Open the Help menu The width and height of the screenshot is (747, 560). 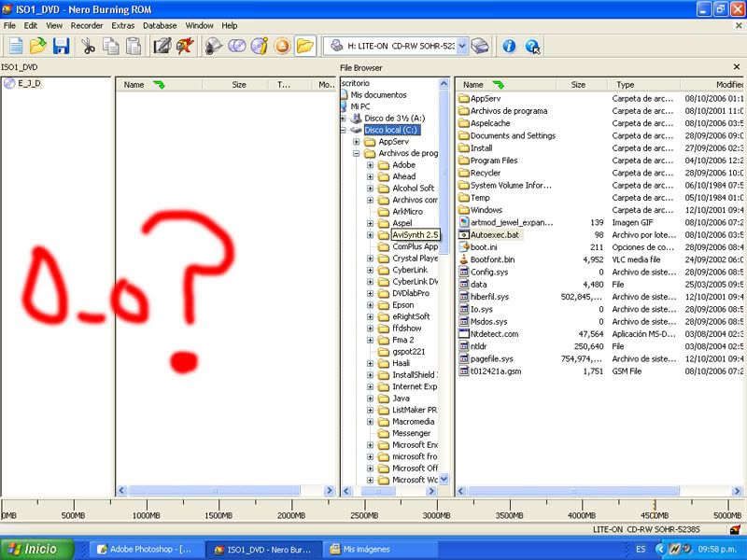[229, 26]
